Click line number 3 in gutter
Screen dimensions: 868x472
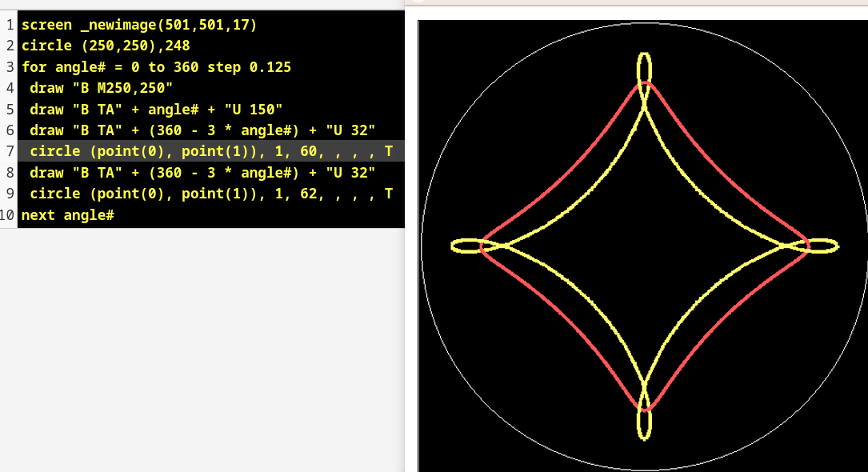[10, 67]
